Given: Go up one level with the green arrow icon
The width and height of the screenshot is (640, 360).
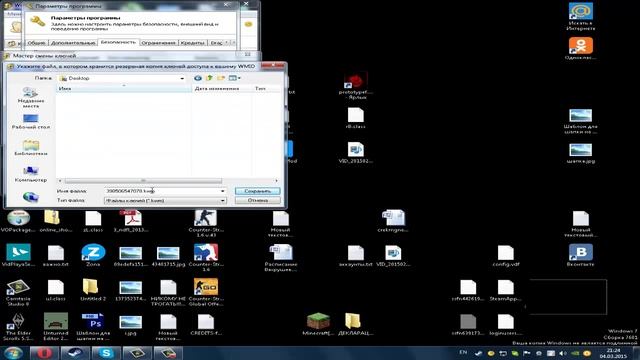Looking at the screenshot, I should 209,78.
